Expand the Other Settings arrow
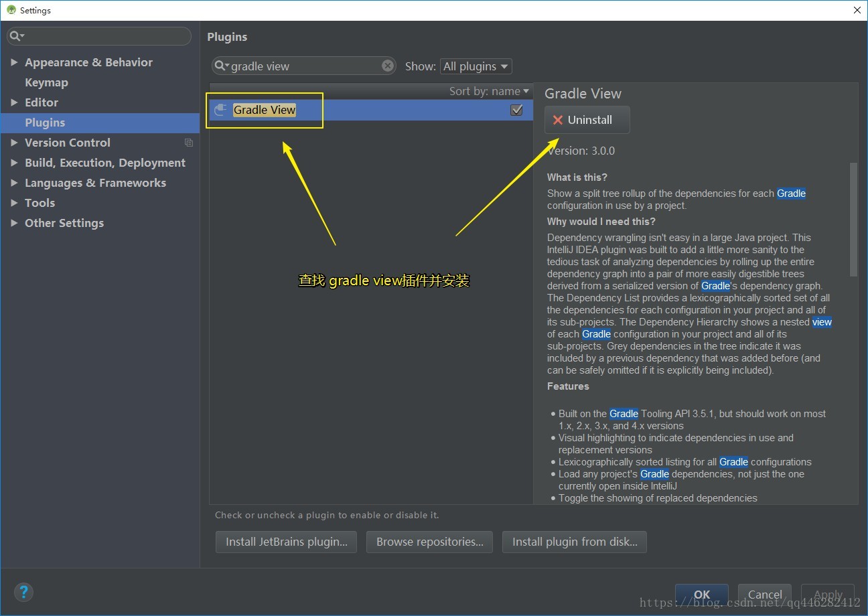Viewport: 868px width, 616px height. point(14,223)
